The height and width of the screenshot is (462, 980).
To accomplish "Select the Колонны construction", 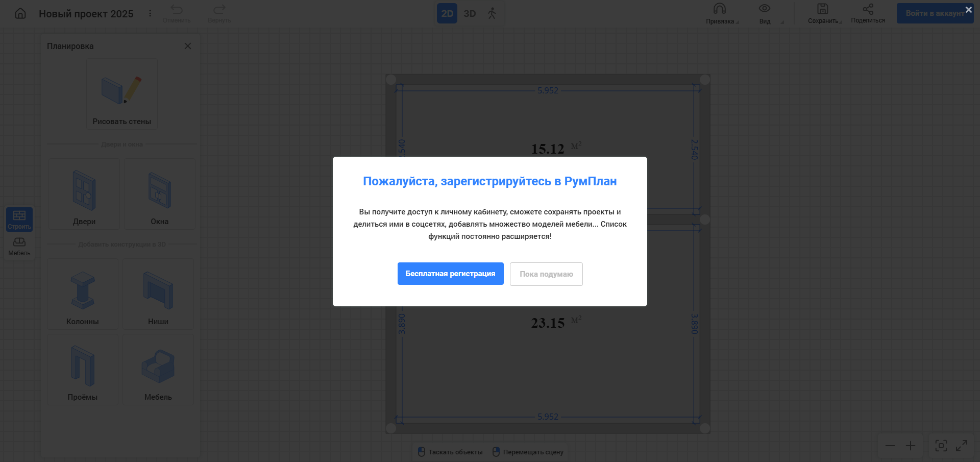I will [83, 294].
